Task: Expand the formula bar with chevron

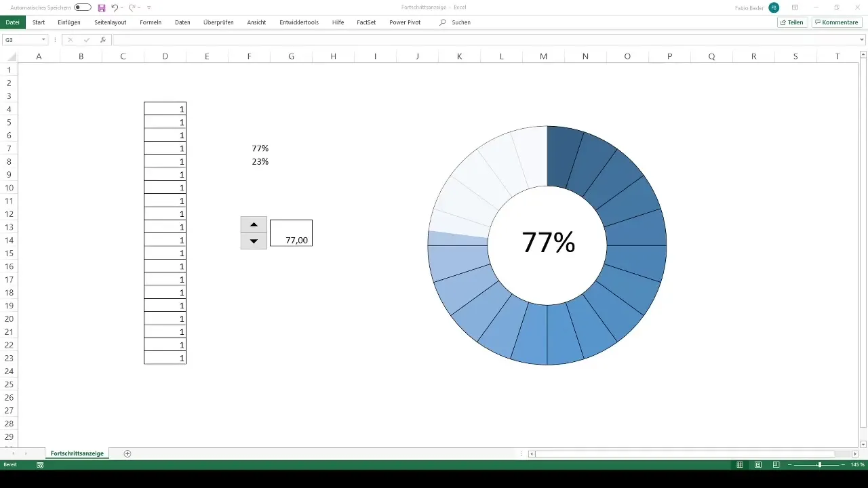Action: click(x=863, y=40)
